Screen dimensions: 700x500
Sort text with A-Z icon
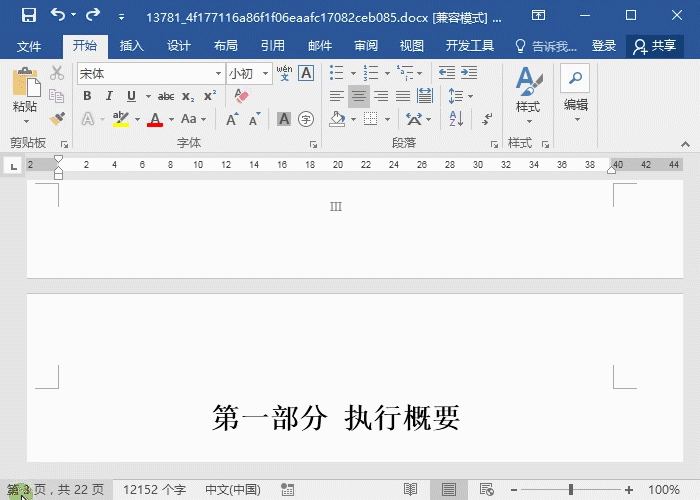[x=456, y=119]
